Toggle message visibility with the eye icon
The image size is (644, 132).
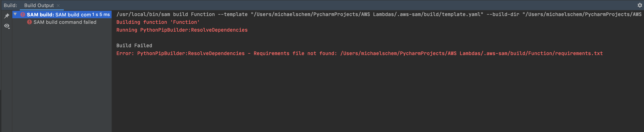point(7,25)
